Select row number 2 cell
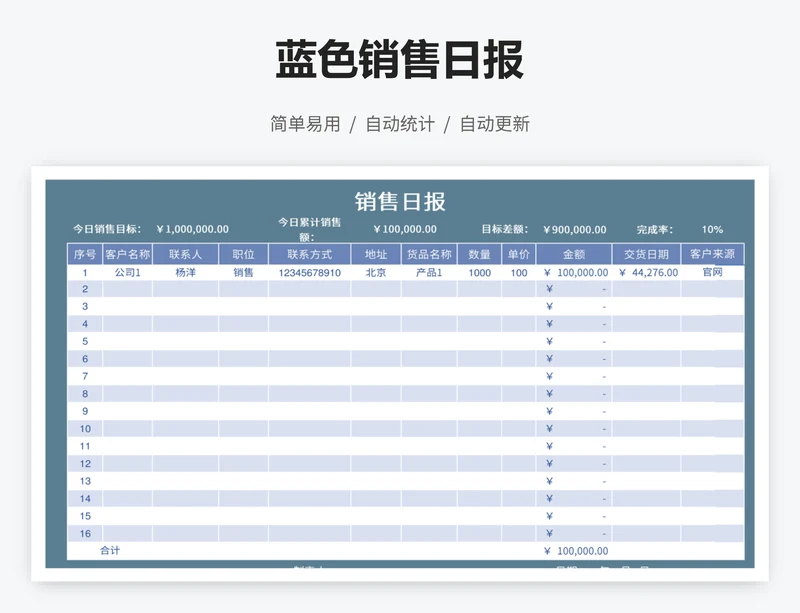The image size is (800, 613). point(85,289)
